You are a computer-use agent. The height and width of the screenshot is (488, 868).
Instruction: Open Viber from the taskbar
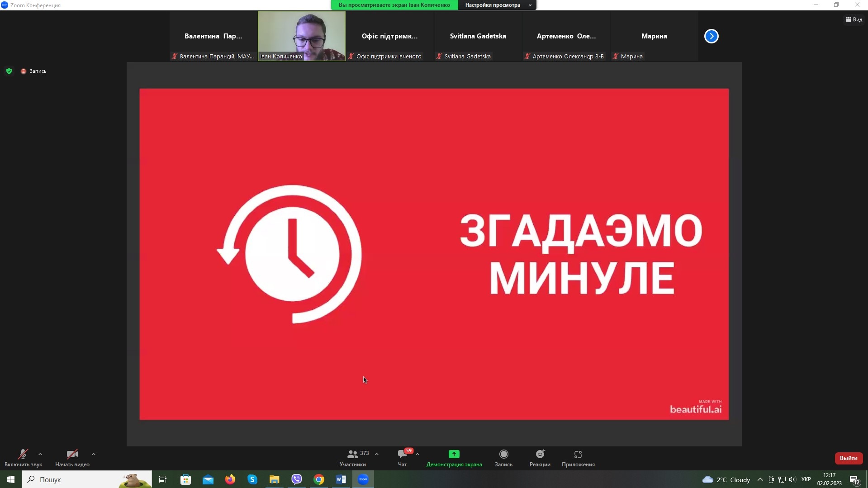pyautogui.click(x=297, y=479)
